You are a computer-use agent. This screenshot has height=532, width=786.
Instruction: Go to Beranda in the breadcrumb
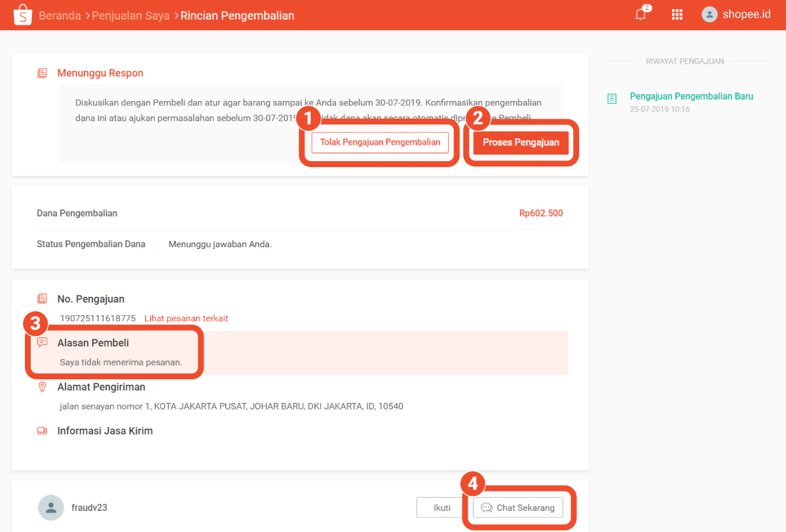point(60,15)
